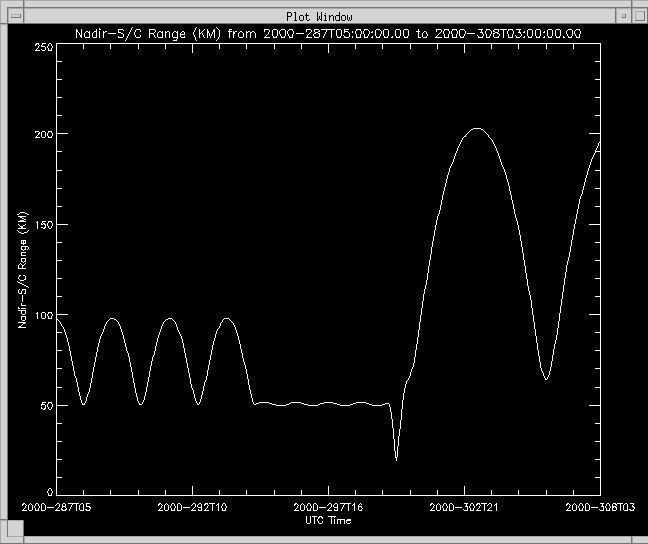Click the 100 y-axis tick label
The image size is (648, 544).
[x=43, y=316]
